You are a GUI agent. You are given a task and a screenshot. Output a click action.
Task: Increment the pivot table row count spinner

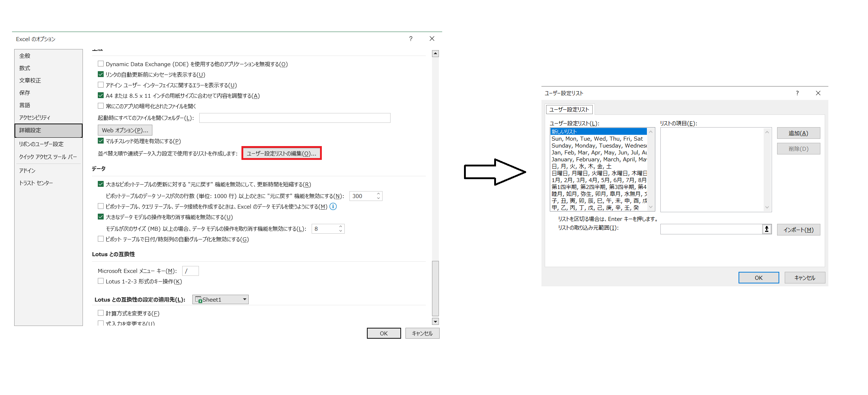point(378,194)
